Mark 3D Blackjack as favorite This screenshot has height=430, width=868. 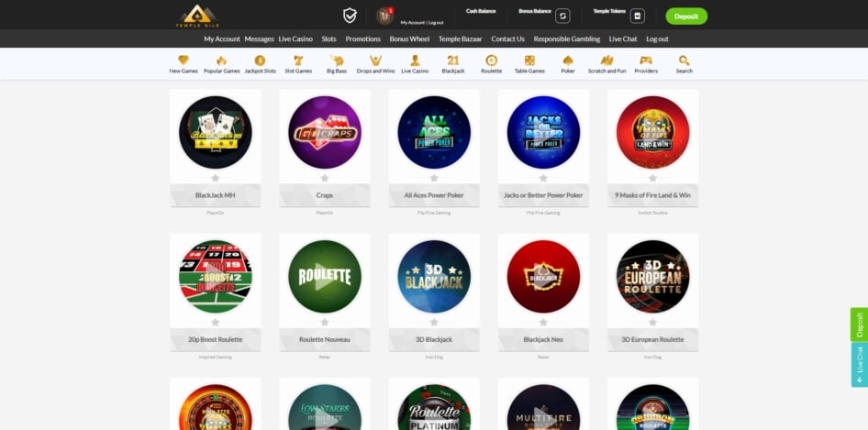coord(434,322)
